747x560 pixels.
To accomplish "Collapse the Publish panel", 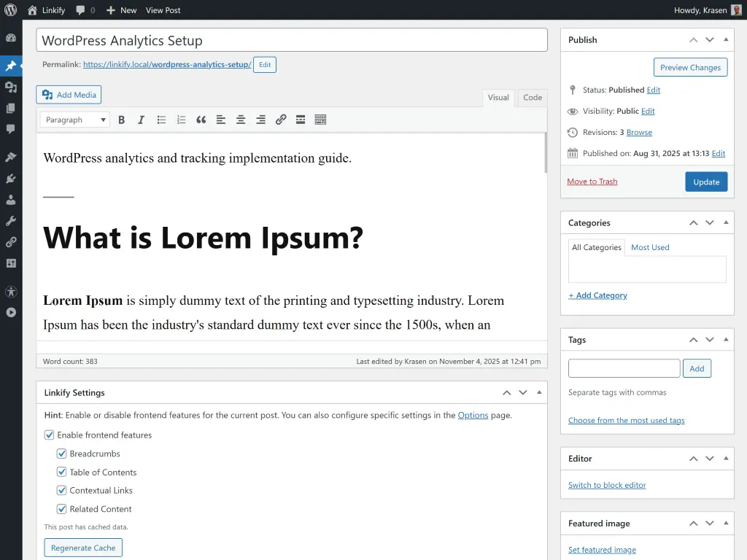I will (725, 39).
